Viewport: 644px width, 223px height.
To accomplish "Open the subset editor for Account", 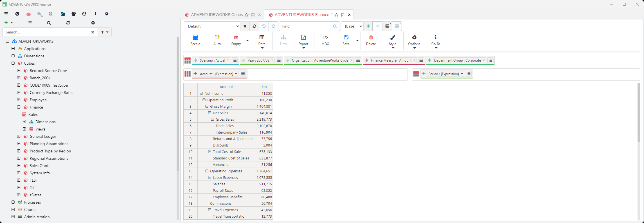I will click(243, 74).
